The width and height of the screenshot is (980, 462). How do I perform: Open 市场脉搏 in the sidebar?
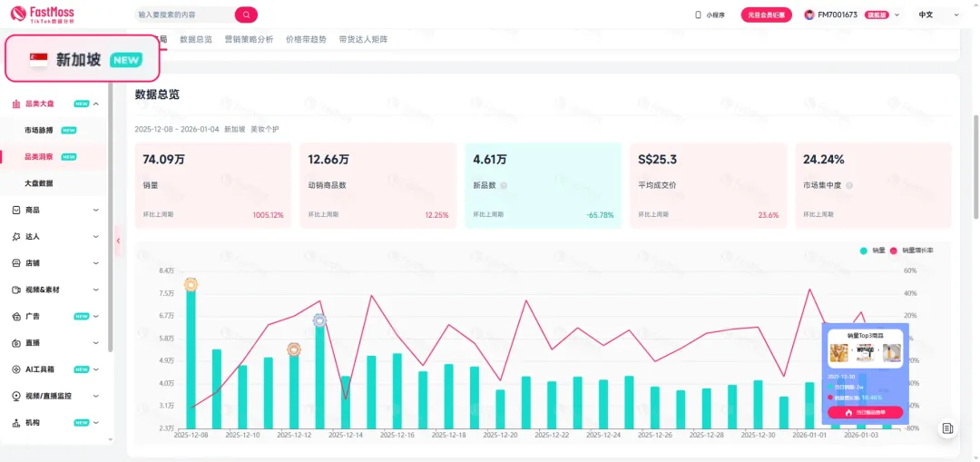pos(38,130)
